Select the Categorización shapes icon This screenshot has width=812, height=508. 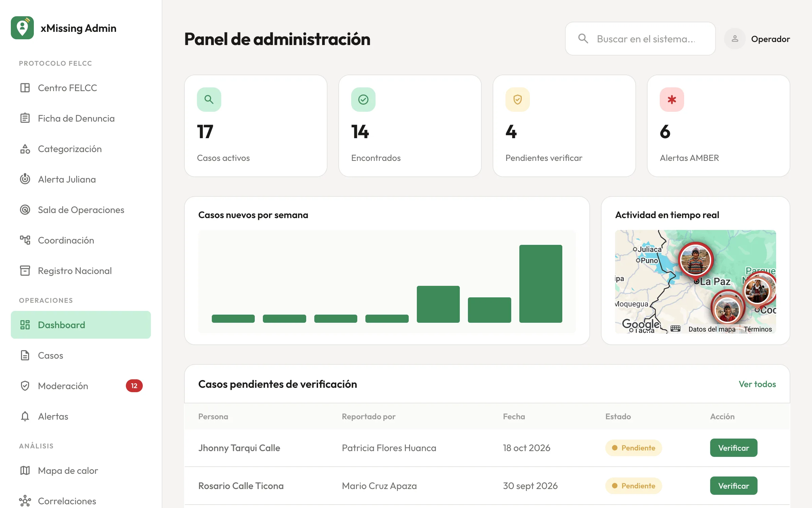[25, 149]
